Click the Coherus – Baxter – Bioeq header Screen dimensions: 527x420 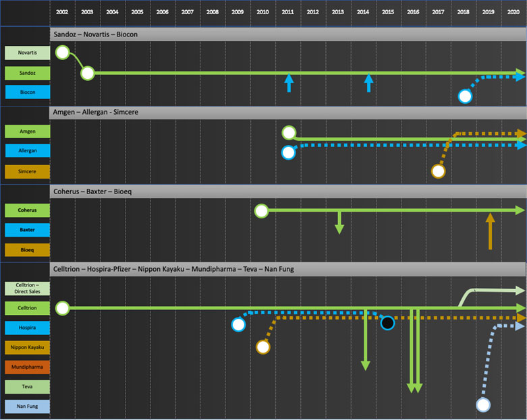coord(287,191)
